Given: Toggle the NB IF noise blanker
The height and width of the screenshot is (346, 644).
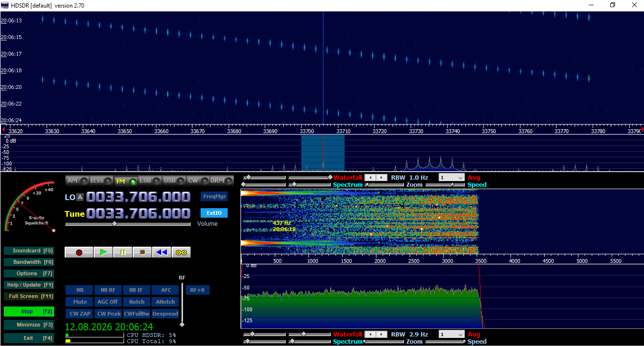Looking at the screenshot, I should click(x=137, y=290).
